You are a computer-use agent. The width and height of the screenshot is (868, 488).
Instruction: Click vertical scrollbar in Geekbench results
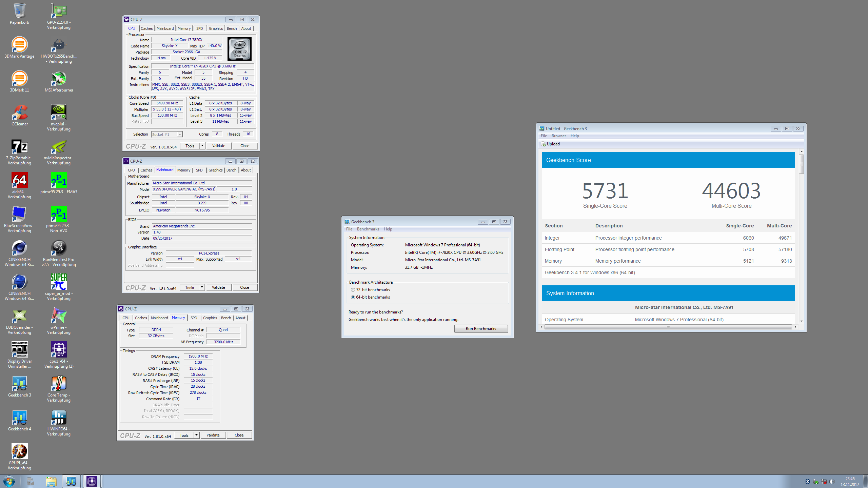[801, 164]
